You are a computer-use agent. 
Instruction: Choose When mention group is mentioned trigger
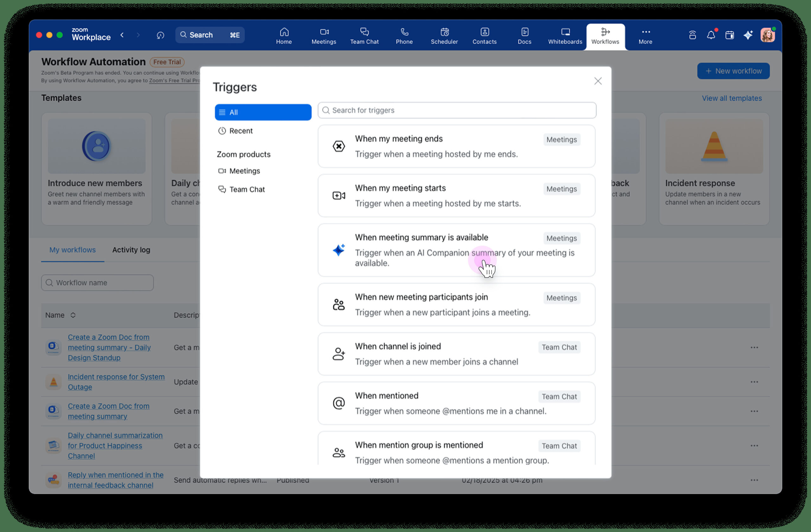(x=457, y=448)
